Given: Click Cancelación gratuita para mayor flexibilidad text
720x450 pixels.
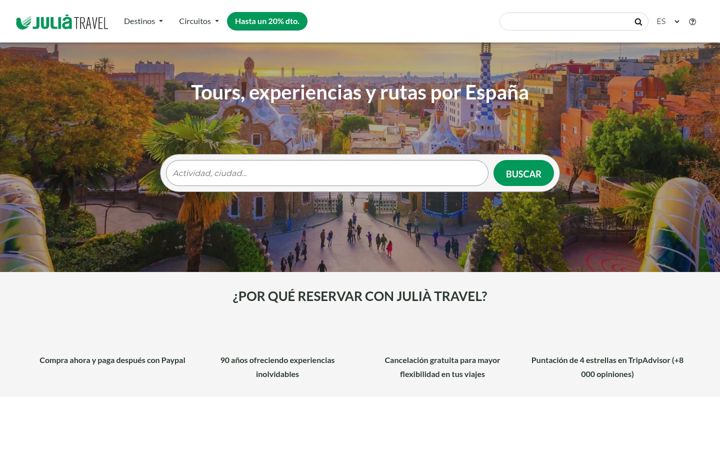Looking at the screenshot, I should tap(442, 367).
